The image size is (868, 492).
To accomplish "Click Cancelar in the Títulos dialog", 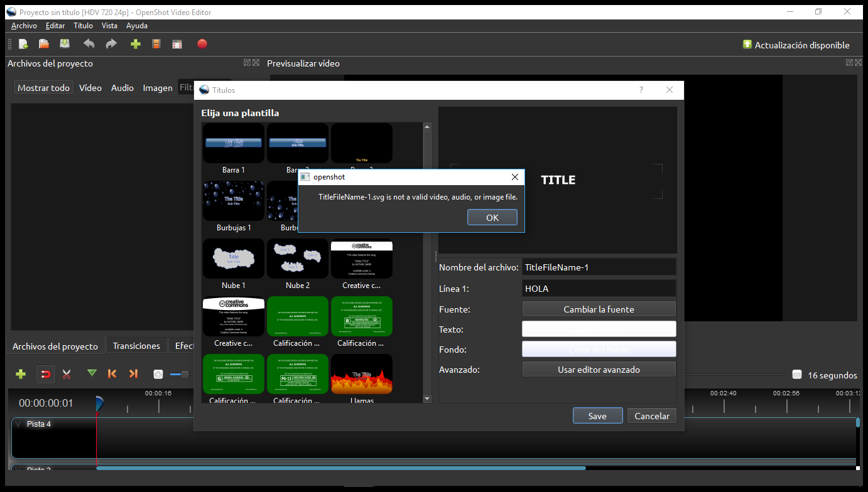I will (x=652, y=415).
